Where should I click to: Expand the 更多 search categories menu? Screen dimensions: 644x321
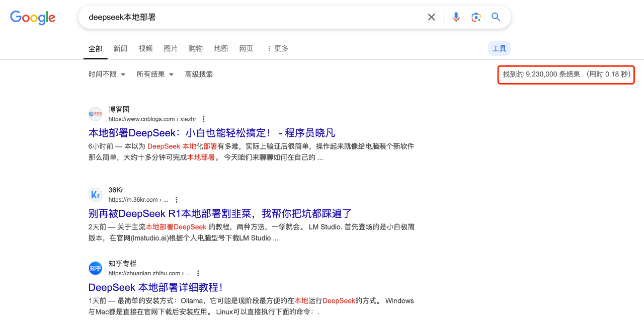click(277, 48)
